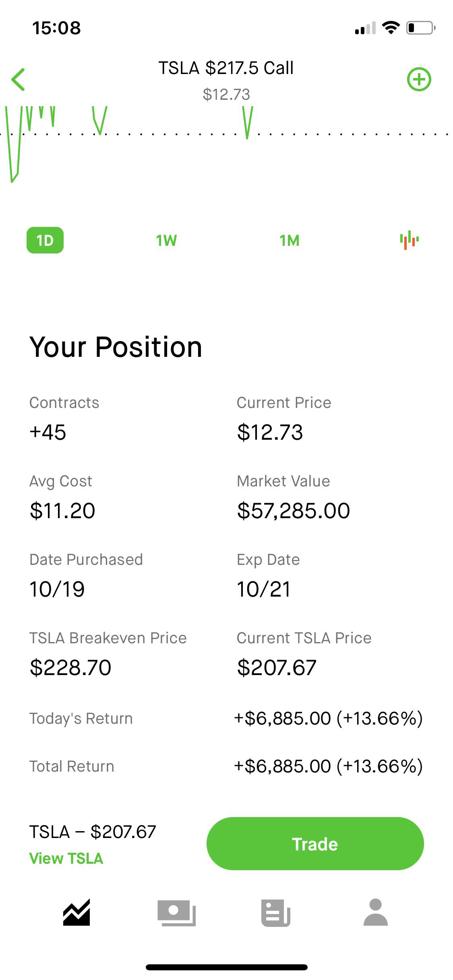Tap the green back chevron arrow
This screenshot has width=453, height=980.
[19, 79]
